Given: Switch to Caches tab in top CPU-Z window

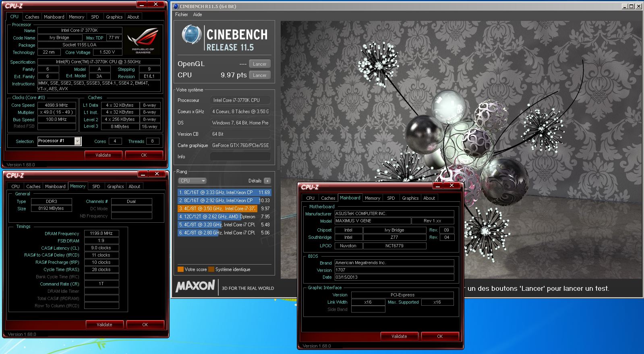Looking at the screenshot, I should click(x=32, y=17).
